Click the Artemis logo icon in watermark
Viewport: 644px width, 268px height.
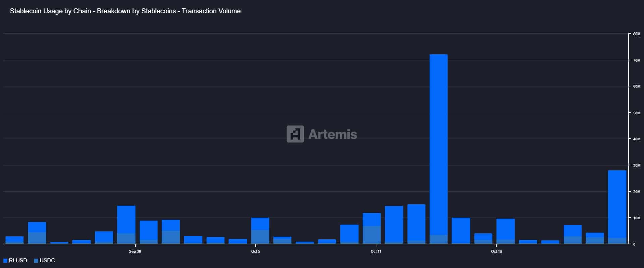(x=295, y=134)
